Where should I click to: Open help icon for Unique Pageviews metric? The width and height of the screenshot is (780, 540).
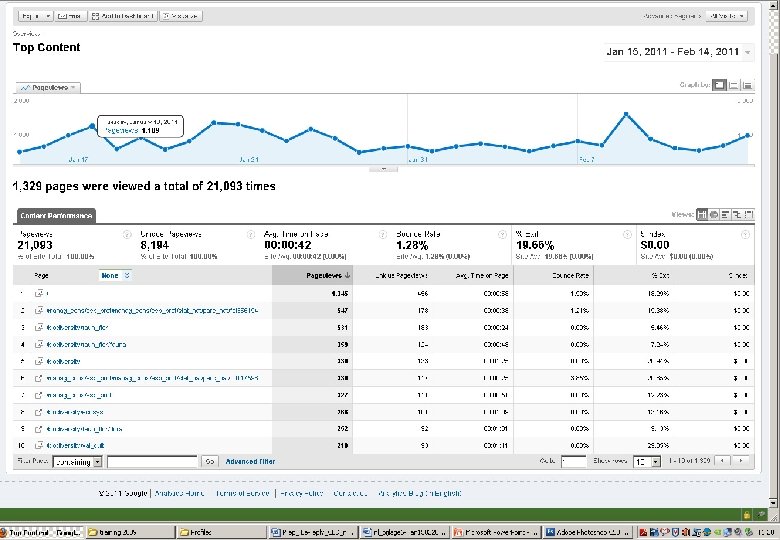251,235
